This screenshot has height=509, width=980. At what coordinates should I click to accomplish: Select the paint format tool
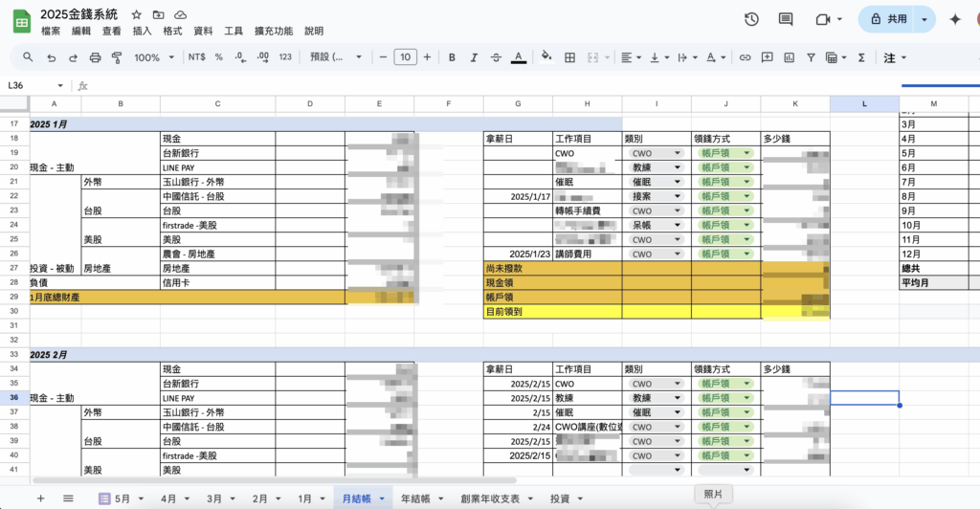117,57
